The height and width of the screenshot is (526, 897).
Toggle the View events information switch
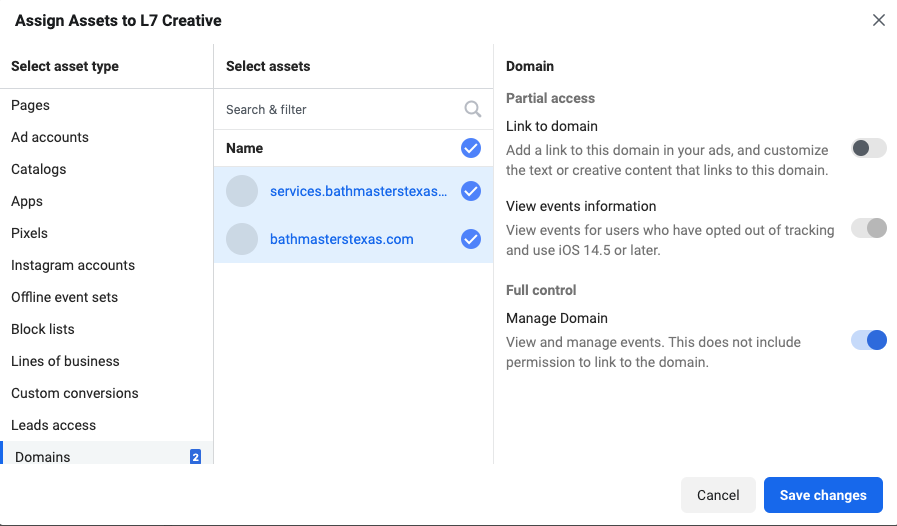[868, 228]
